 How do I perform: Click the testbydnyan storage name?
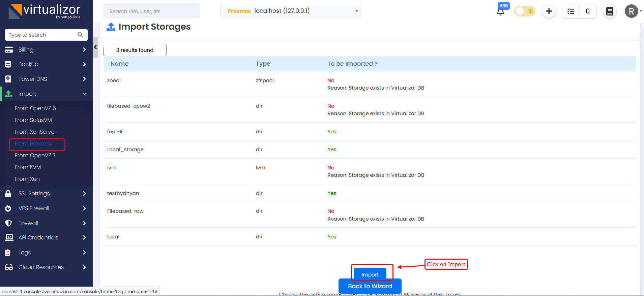click(123, 193)
